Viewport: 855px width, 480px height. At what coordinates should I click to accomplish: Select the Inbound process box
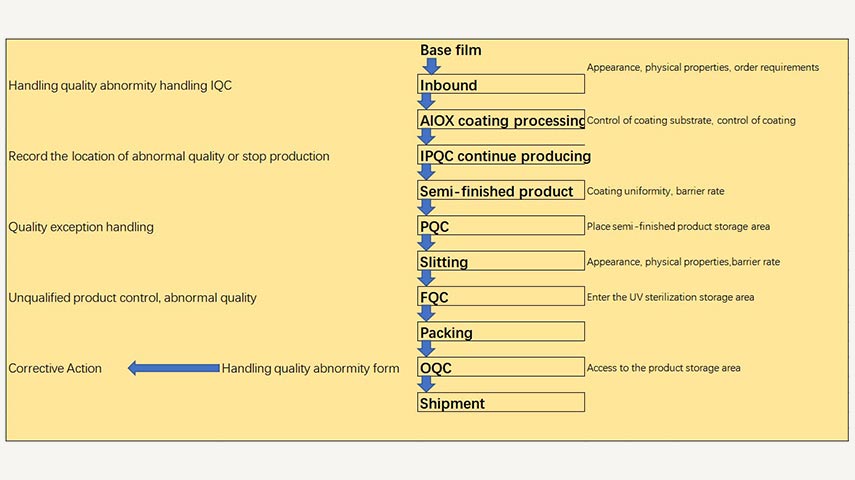click(x=500, y=85)
